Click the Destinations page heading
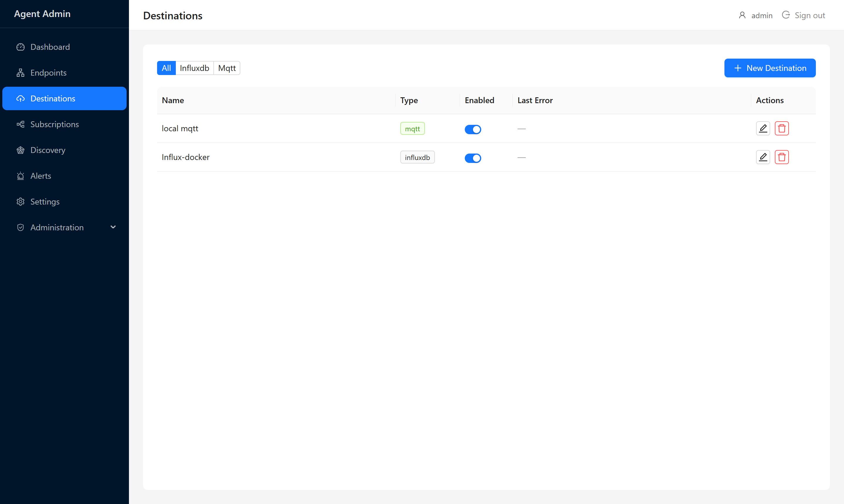The height and width of the screenshot is (504, 844). (x=173, y=16)
